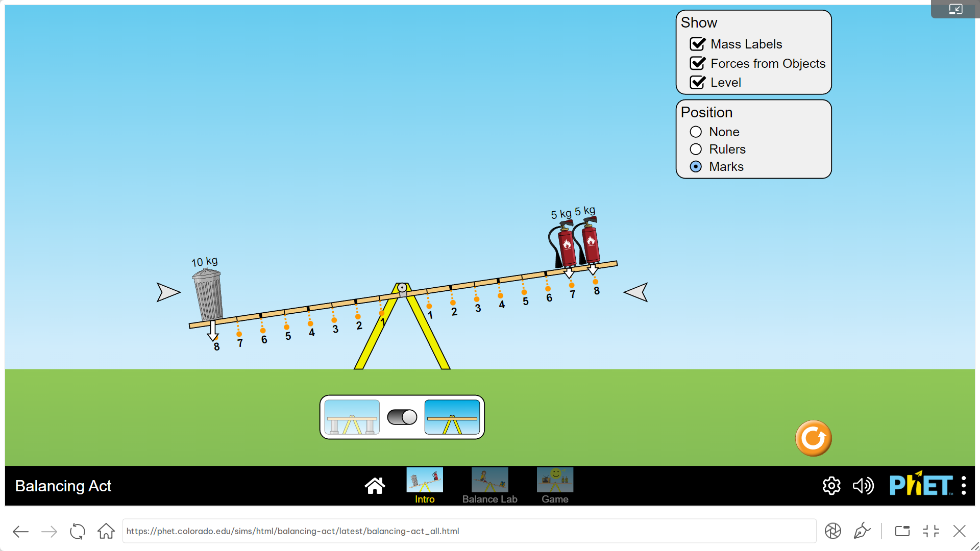This screenshot has height=551, width=980.
Task: Click the browser home icon
Action: pyautogui.click(x=106, y=531)
